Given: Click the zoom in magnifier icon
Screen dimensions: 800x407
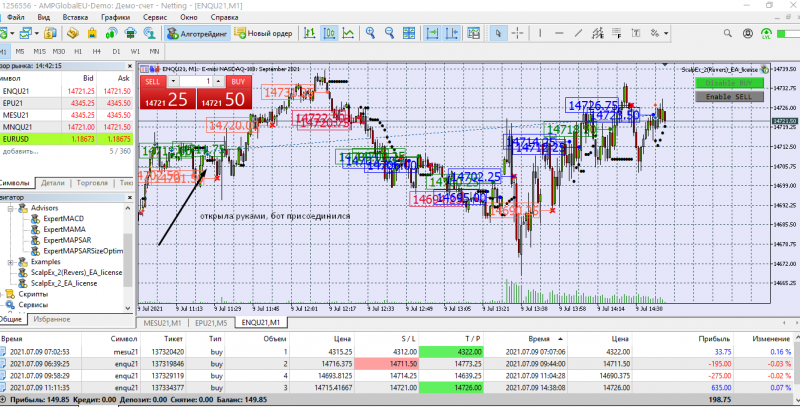Looking at the screenshot, I should point(370,33).
